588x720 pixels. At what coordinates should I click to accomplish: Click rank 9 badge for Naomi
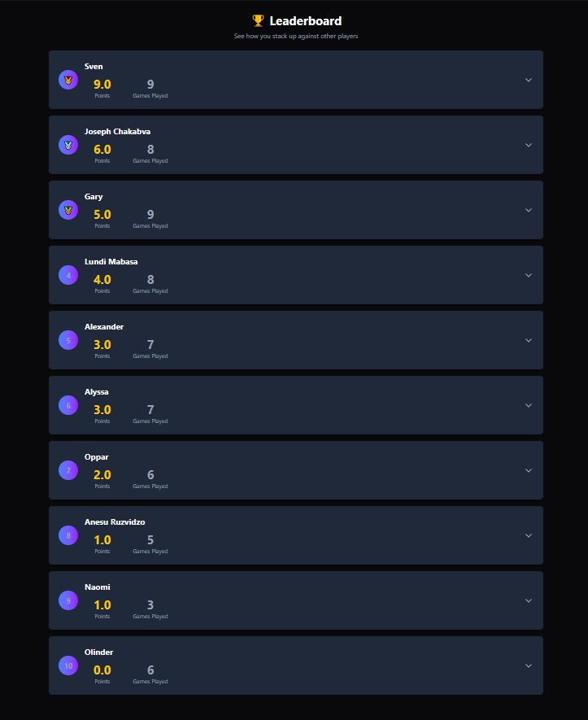(x=68, y=600)
